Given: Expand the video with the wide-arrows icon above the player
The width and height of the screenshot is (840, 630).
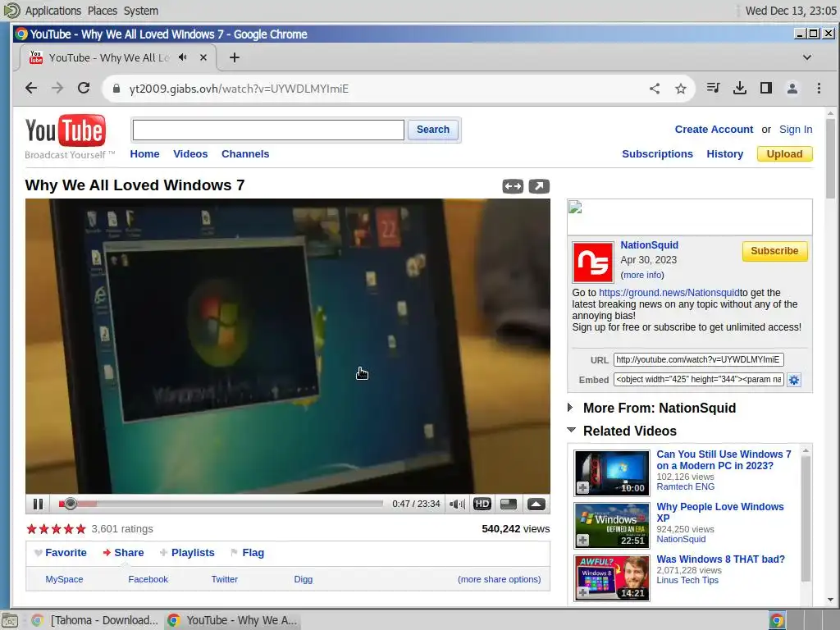Looking at the screenshot, I should tap(513, 186).
